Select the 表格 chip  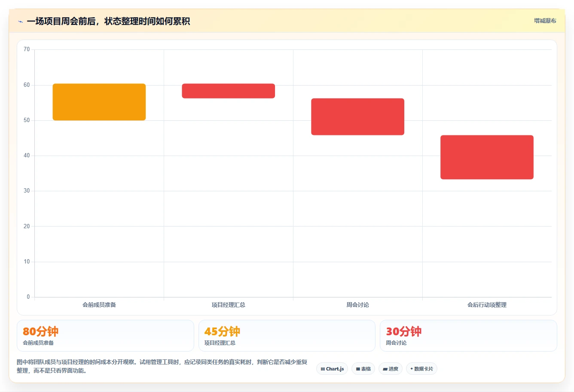[363, 369]
